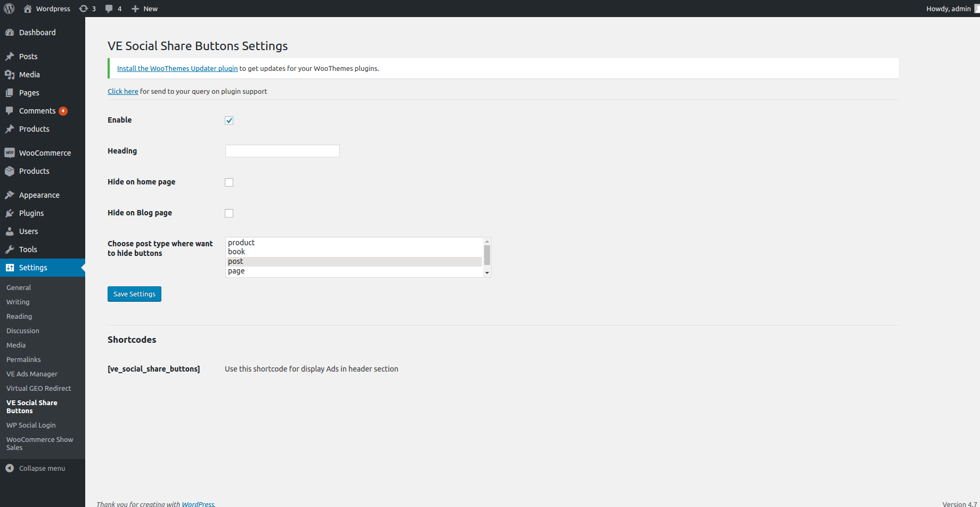Click the Posts pin icon
The width and height of the screenshot is (980, 507).
(x=10, y=57)
